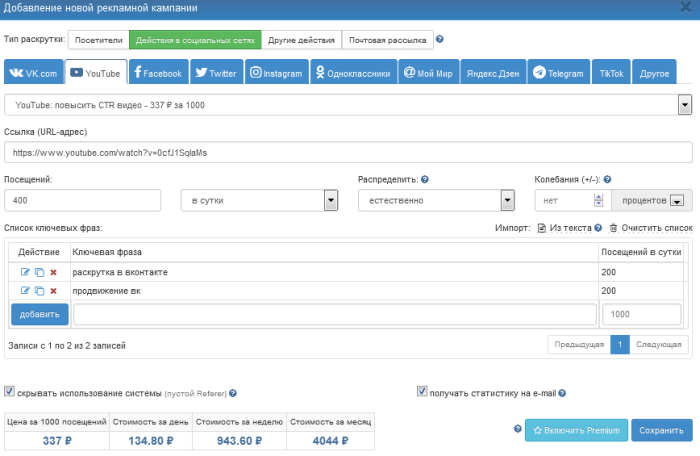Click the Следующая pagination button
The height and width of the screenshot is (456, 700).
659,344
